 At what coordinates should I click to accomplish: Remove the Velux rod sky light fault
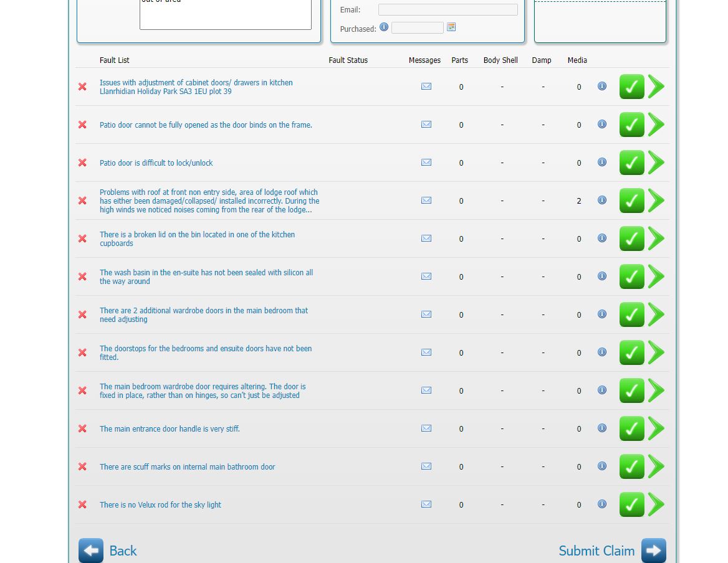point(82,504)
